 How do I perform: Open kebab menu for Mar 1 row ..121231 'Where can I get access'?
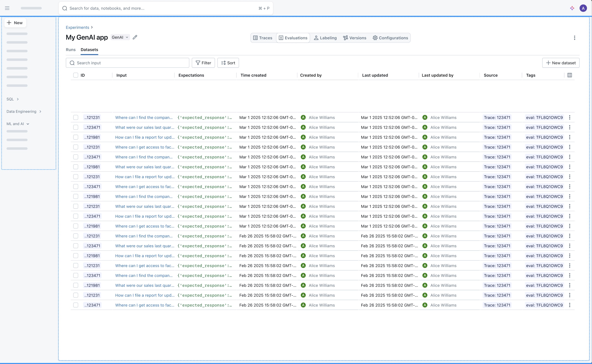[570, 147]
